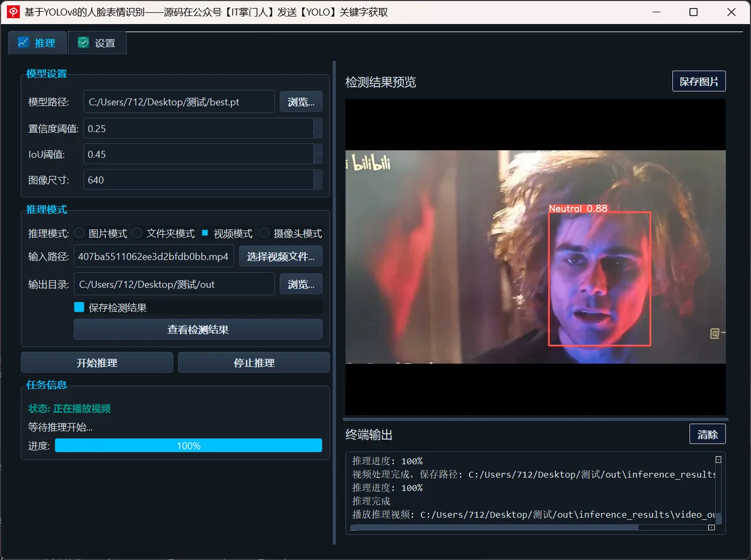751x560 pixels.
Task: Close the application window
Action: [x=731, y=12]
